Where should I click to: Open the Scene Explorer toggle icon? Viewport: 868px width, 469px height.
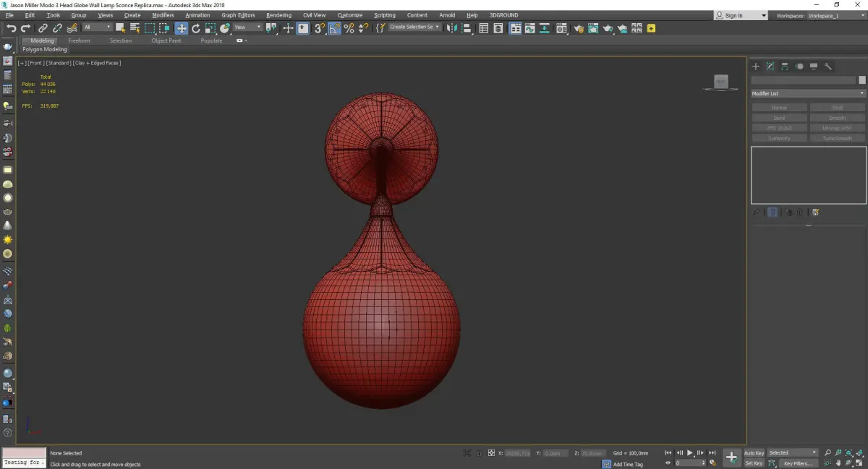coord(484,28)
